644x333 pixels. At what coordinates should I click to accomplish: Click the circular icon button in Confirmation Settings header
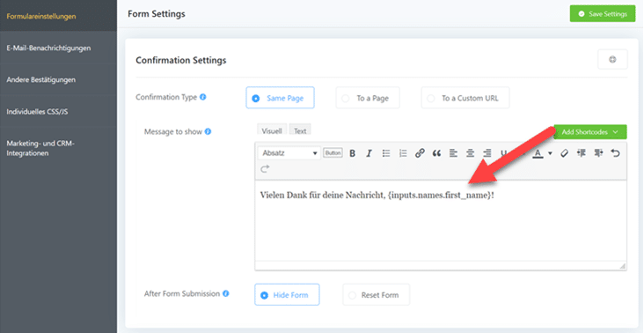(x=612, y=60)
